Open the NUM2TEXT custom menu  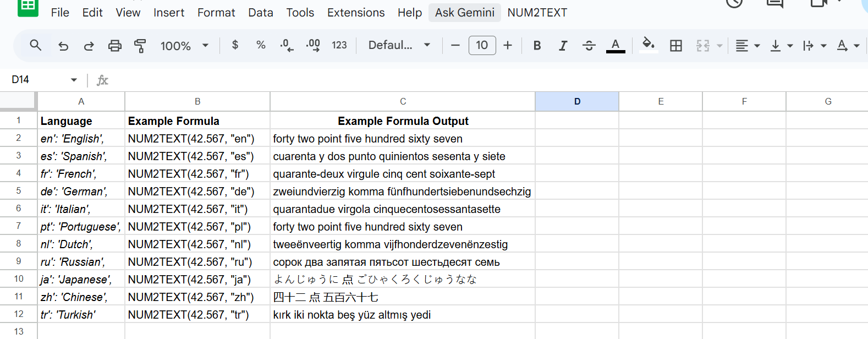pyautogui.click(x=537, y=12)
